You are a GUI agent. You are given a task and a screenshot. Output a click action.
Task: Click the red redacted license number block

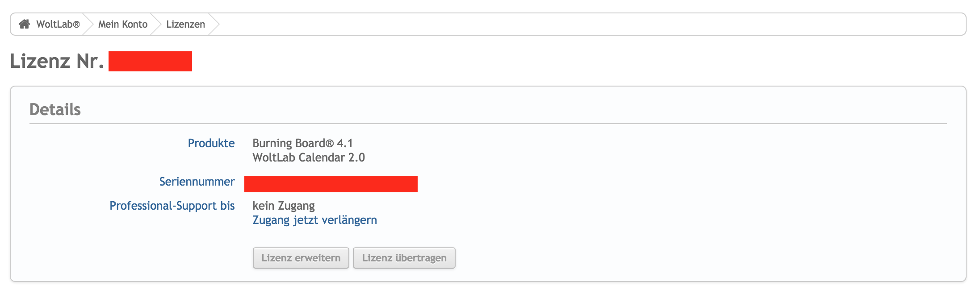tap(150, 61)
